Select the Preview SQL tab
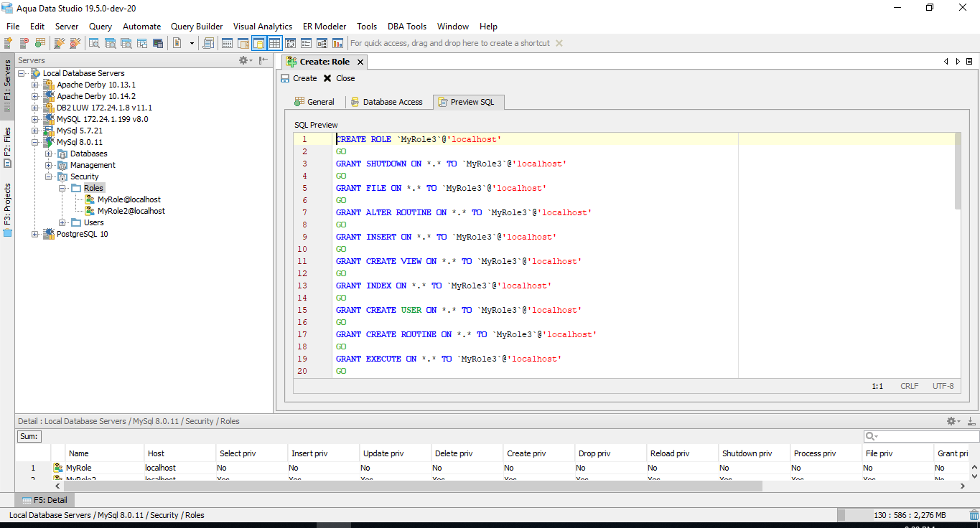 click(x=469, y=102)
